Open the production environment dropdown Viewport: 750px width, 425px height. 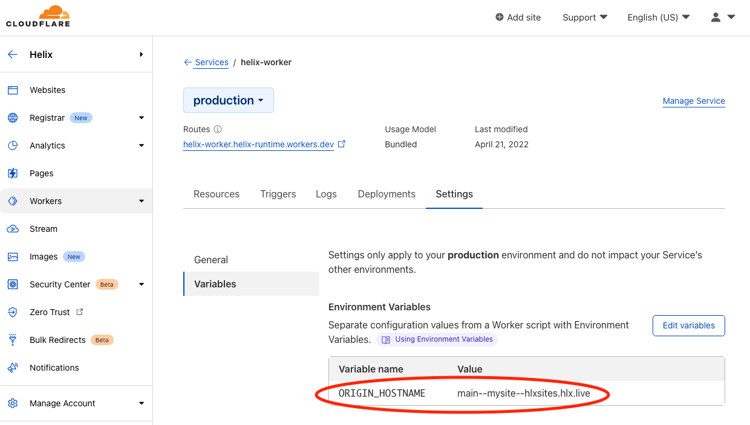pos(228,100)
